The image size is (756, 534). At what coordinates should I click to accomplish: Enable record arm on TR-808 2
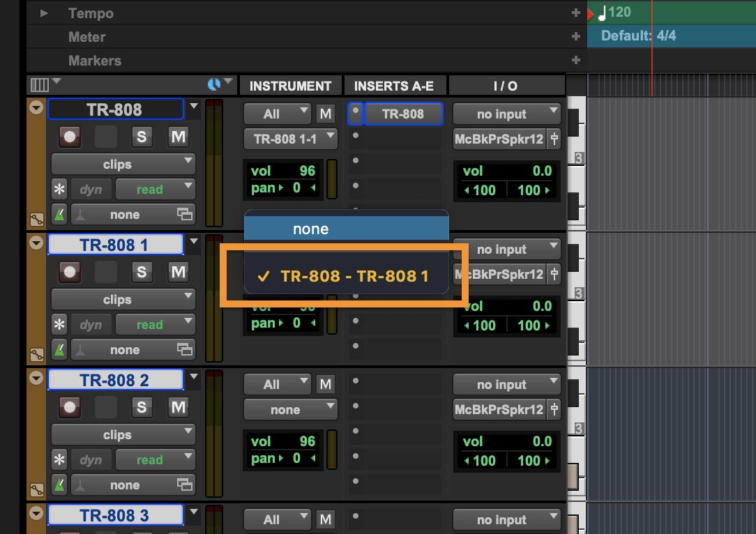69,407
